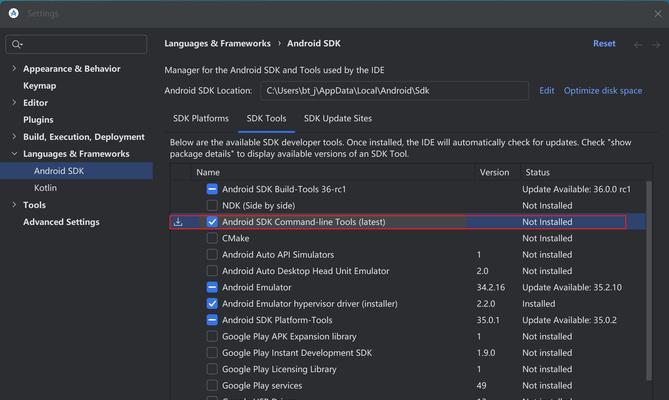Click the Android SDK Location path field

(394, 91)
